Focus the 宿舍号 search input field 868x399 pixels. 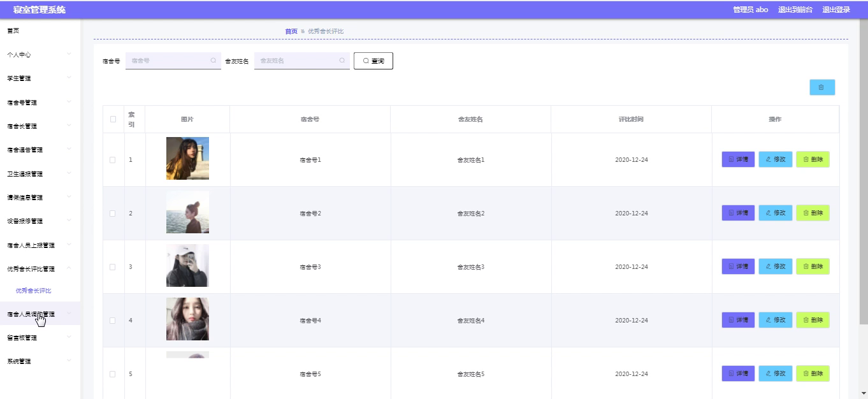coord(173,61)
